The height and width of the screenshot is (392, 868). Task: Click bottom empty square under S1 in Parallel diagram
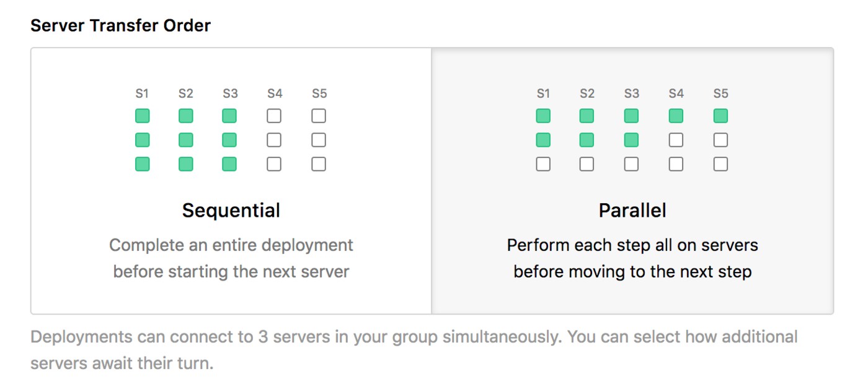[x=543, y=164]
